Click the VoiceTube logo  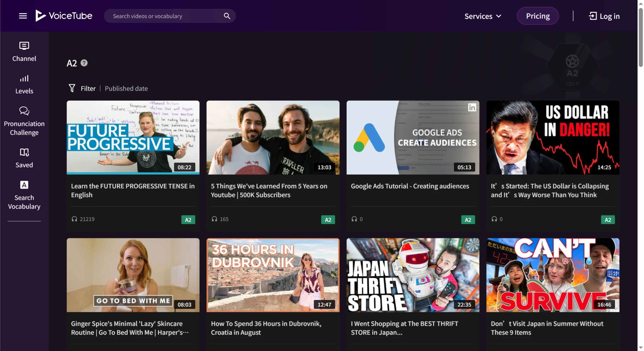pyautogui.click(x=64, y=16)
